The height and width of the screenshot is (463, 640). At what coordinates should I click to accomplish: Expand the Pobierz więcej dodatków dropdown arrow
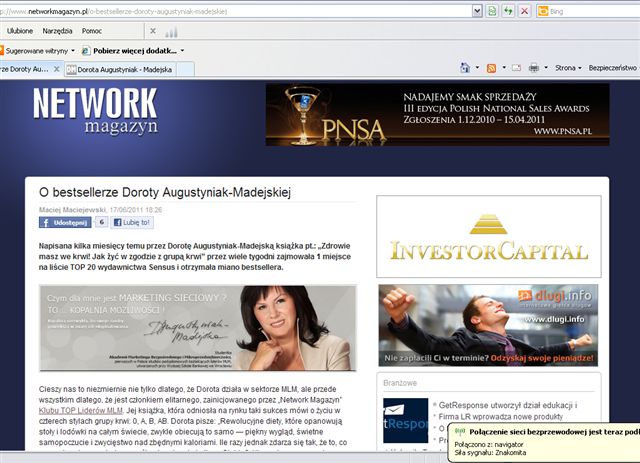pyautogui.click(x=182, y=51)
